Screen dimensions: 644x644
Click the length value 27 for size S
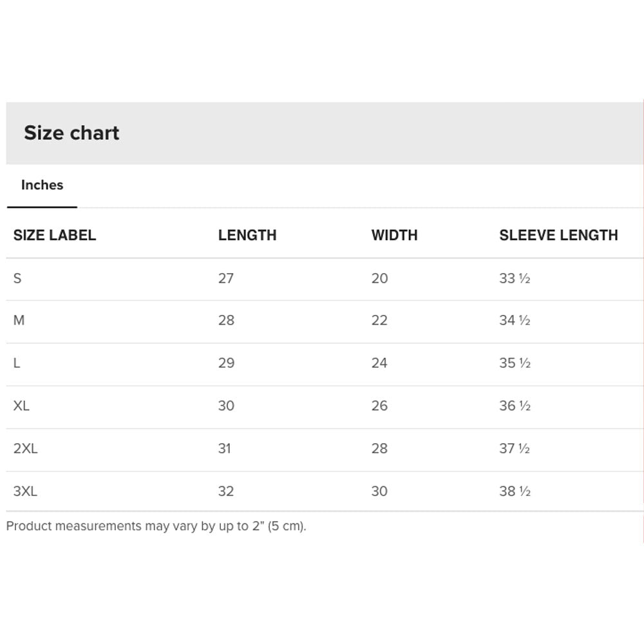(x=226, y=279)
